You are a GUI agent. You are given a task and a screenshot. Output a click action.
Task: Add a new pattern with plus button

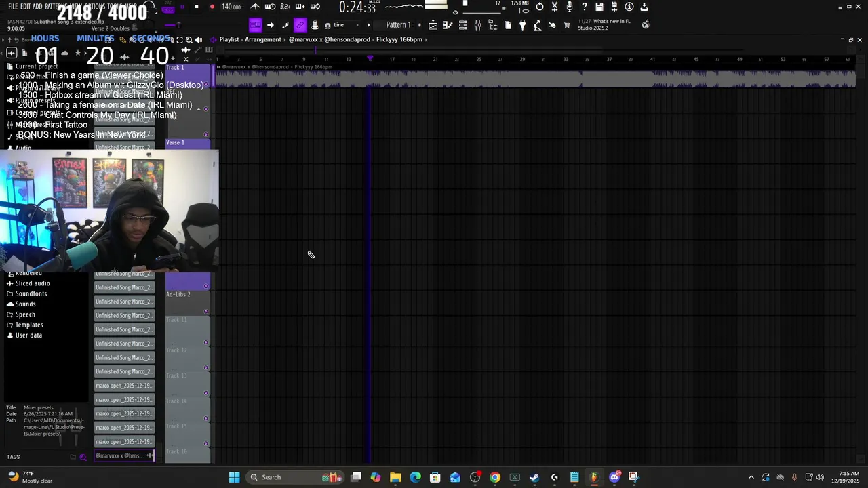click(x=418, y=25)
